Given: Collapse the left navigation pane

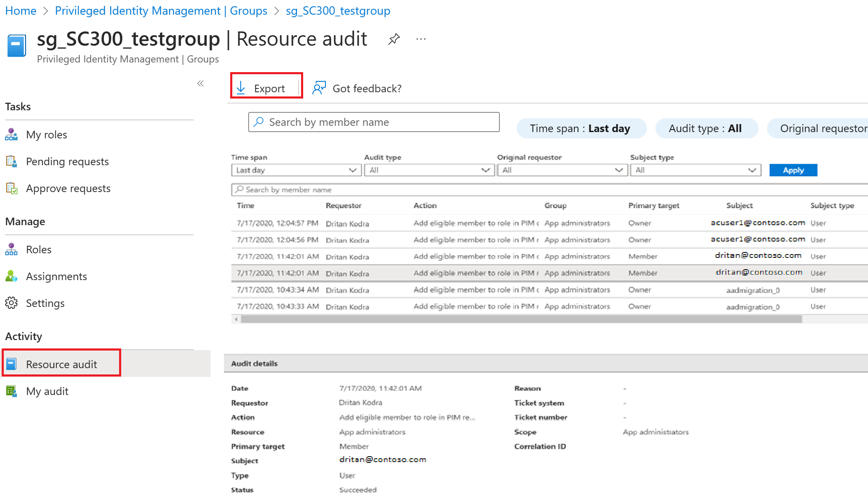Looking at the screenshot, I should (x=200, y=83).
